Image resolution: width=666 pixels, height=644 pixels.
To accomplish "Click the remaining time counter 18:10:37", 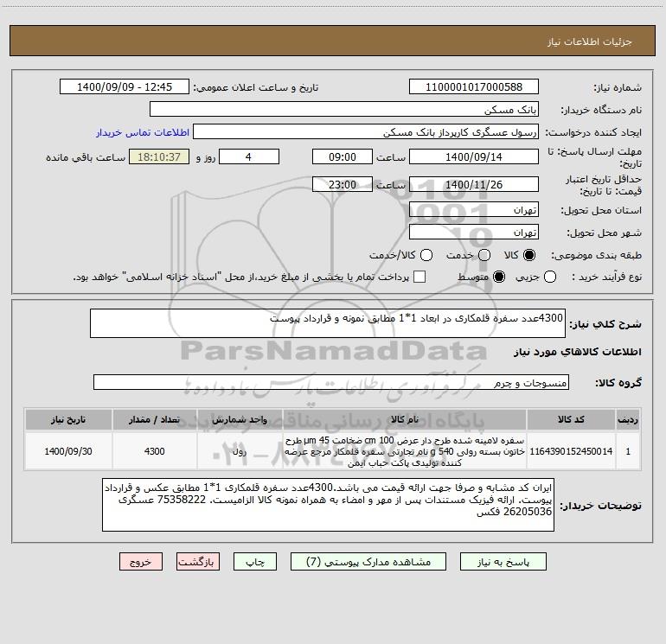I will [159, 156].
